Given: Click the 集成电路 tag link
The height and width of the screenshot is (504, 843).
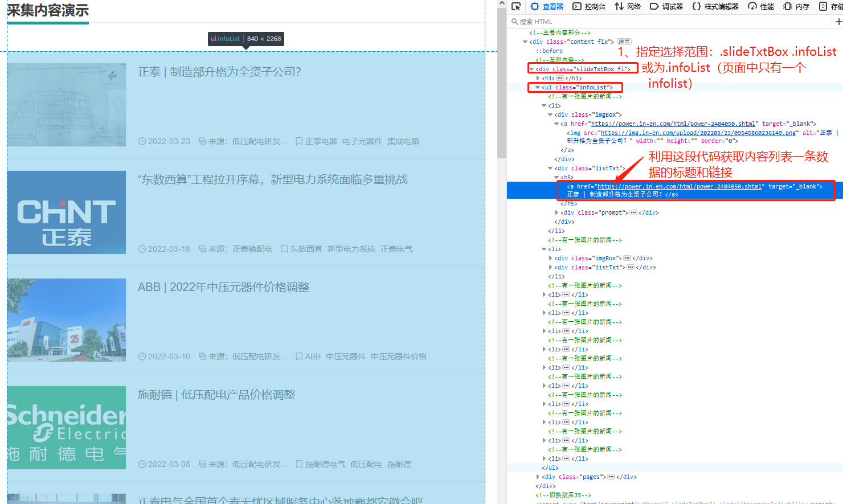Looking at the screenshot, I should (403, 141).
